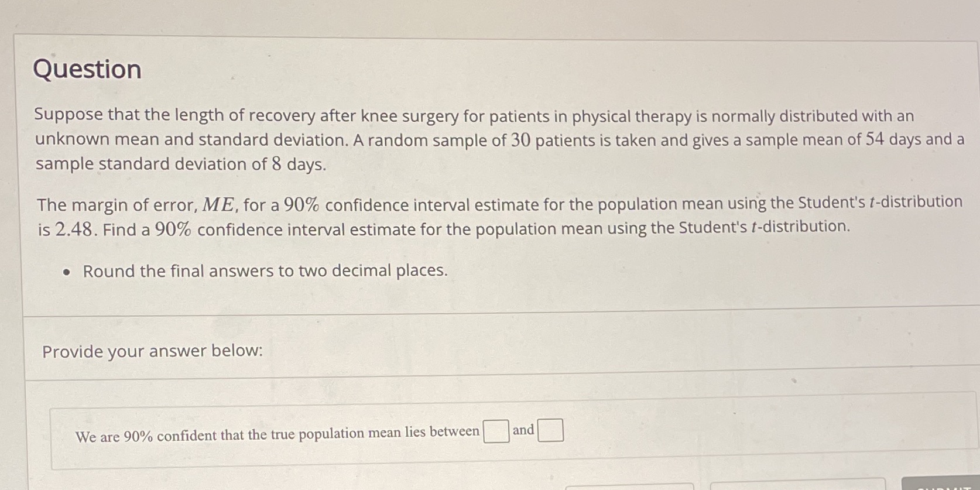Viewport: 980px width, 490px height.
Task: Click the first answer box after "between"
Action: tap(496, 432)
